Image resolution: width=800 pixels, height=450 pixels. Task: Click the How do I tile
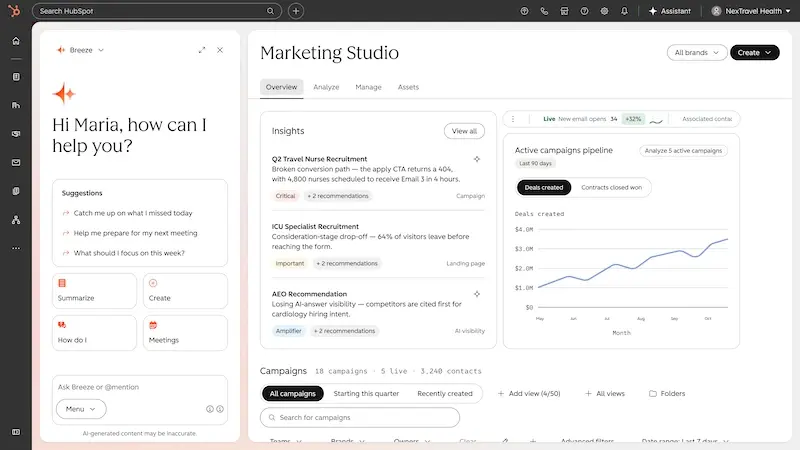[x=94, y=333]
